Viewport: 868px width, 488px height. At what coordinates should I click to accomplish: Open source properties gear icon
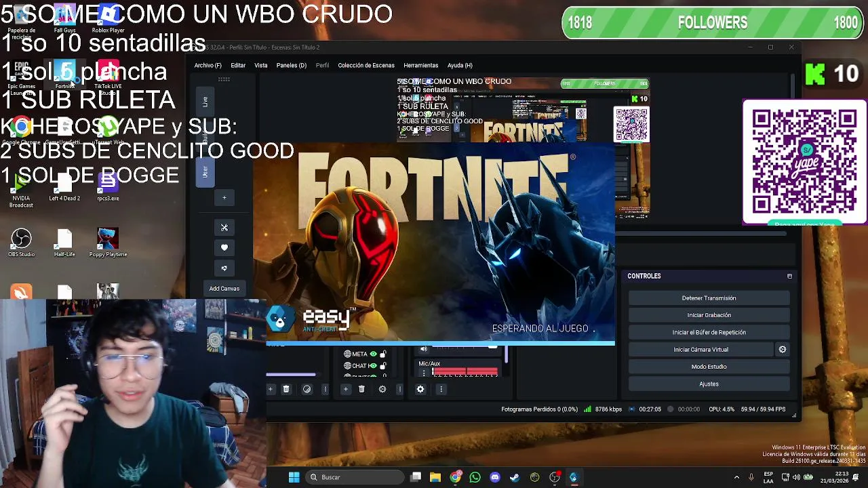(x=382, y=389)
